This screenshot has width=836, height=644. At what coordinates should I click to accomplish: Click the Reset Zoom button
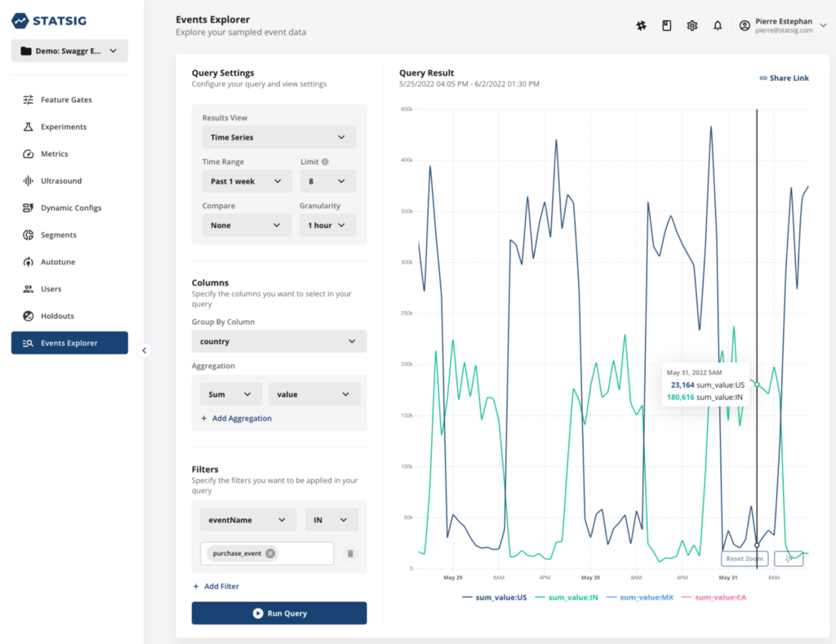point(745,558)
